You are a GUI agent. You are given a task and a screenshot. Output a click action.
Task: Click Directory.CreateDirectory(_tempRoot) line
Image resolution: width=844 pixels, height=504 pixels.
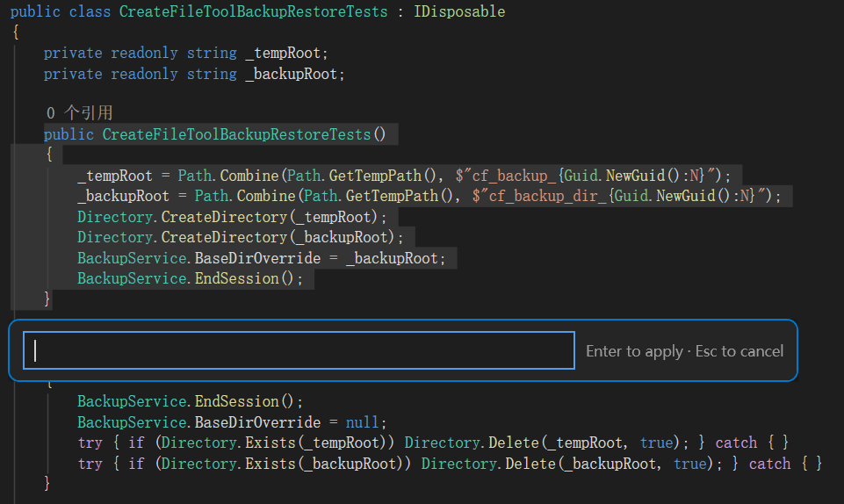click(x=232, y=217)
